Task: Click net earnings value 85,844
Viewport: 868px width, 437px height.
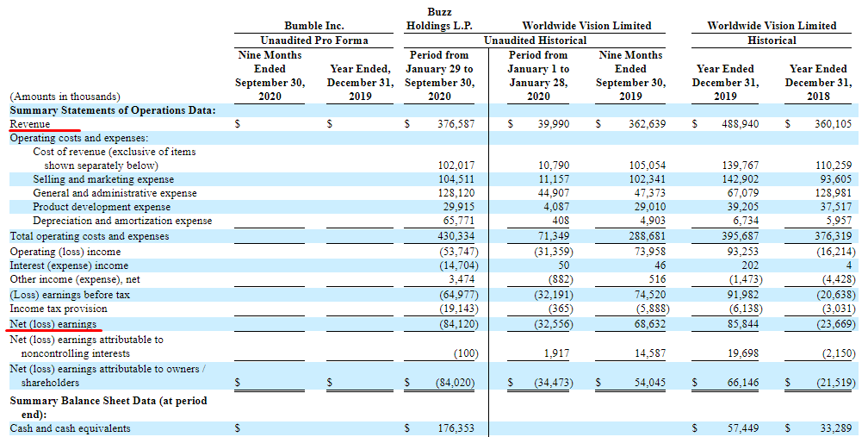Action: pos(743,324)
